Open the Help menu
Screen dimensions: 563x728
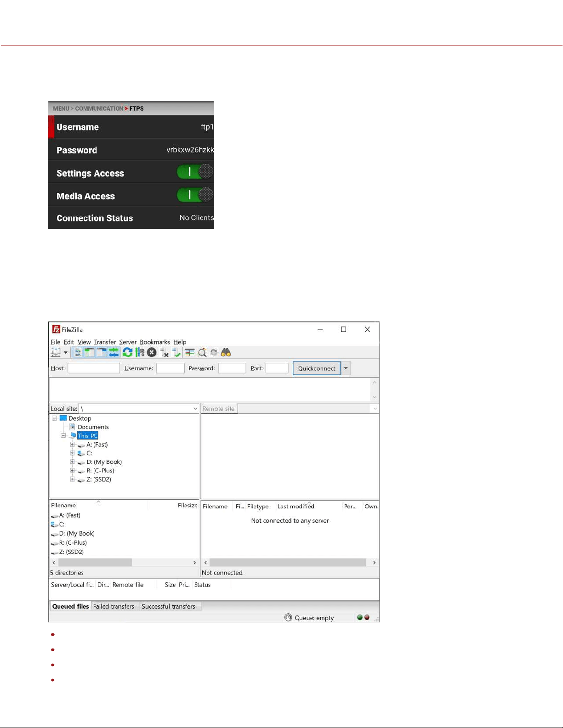(180, 342)
